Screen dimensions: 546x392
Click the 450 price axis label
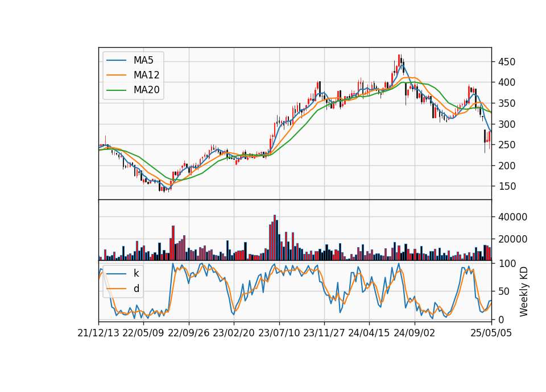click(507, 62)
